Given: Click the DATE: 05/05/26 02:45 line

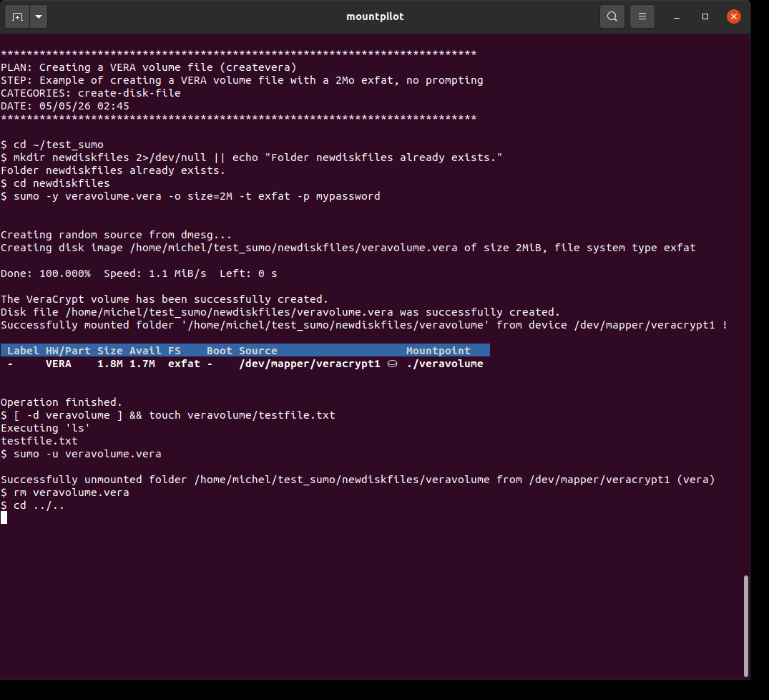Looking at the screenshot, I should point(64,106).
